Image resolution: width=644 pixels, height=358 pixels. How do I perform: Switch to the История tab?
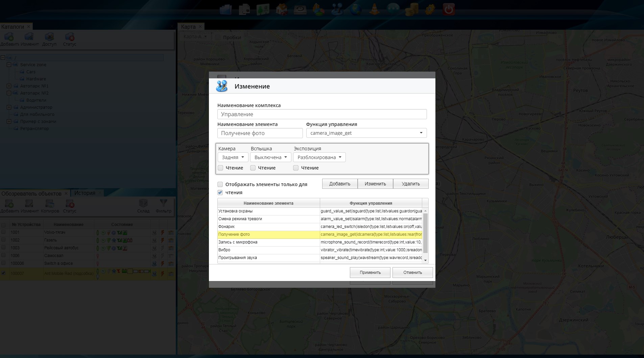[x=85, y=193]
